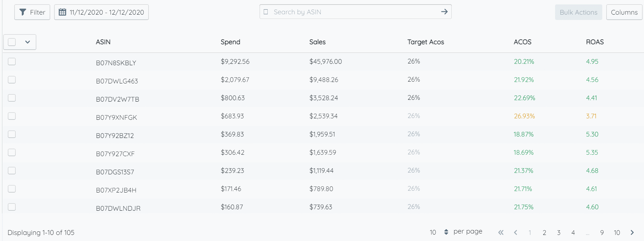Click the small icon inside search box
The height and width of the screenshot is (241, 644).
pos(266,12)
